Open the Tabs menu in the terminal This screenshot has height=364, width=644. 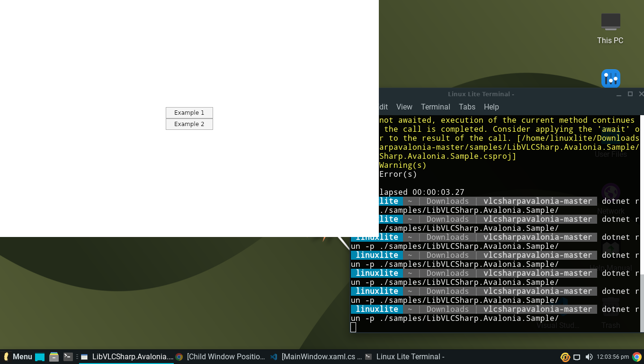coord(467,107)
